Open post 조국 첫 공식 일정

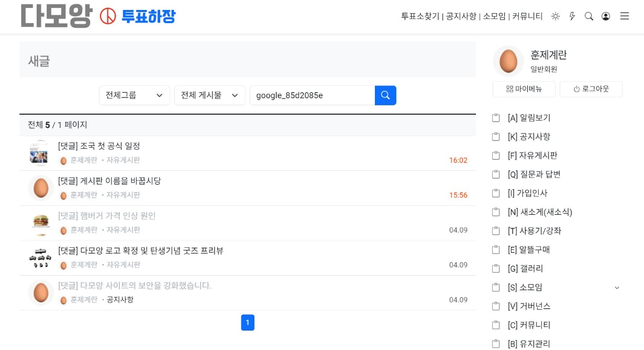tap(99, 146)
